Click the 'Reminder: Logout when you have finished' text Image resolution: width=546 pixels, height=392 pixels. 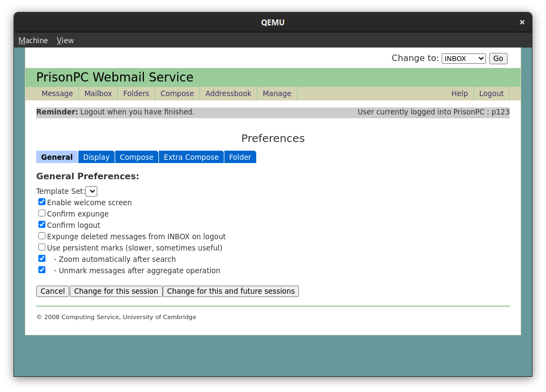pyautogui.click(x=116, y=112)
